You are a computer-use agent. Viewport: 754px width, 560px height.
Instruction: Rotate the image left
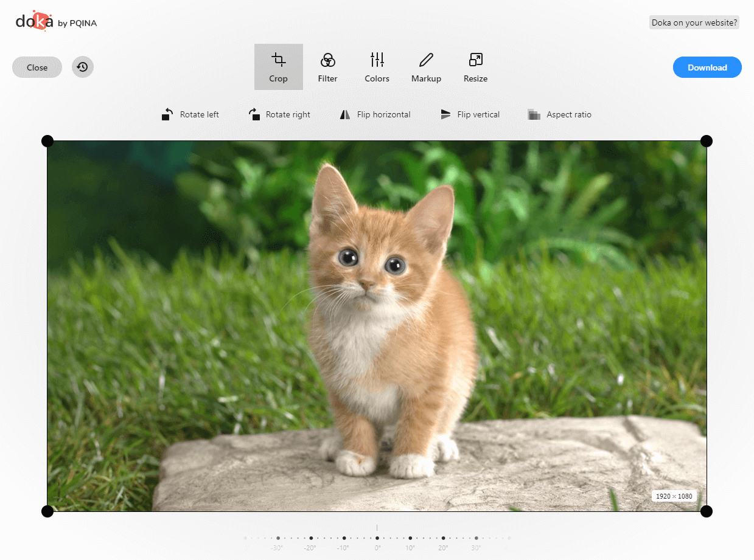coord(190,114)
